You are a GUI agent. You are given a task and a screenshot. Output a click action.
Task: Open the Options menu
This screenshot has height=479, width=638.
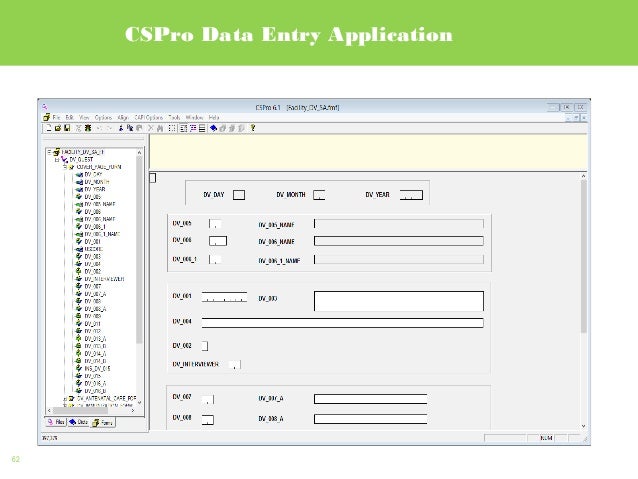(x=103, y=118)
